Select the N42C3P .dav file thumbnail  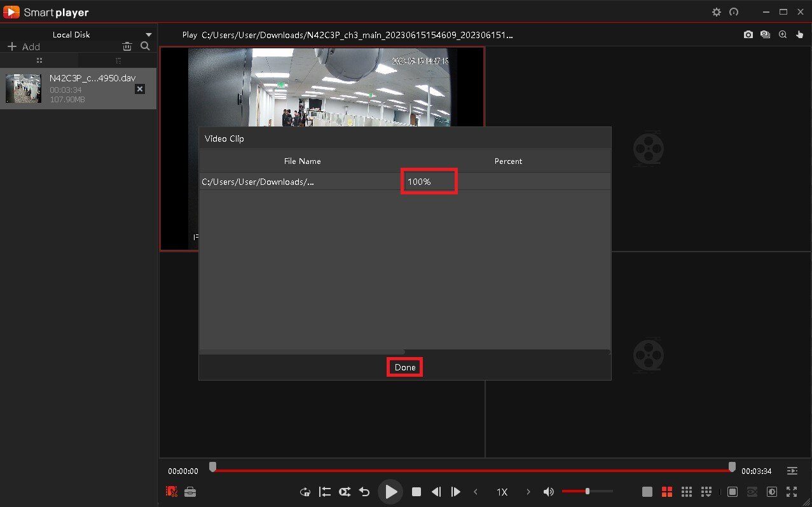24,88
